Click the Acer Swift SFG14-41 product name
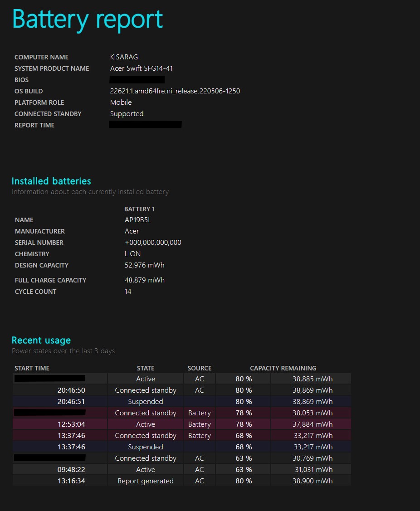The image size is (420, 511). pyautogui.click(x=141, y=68)
